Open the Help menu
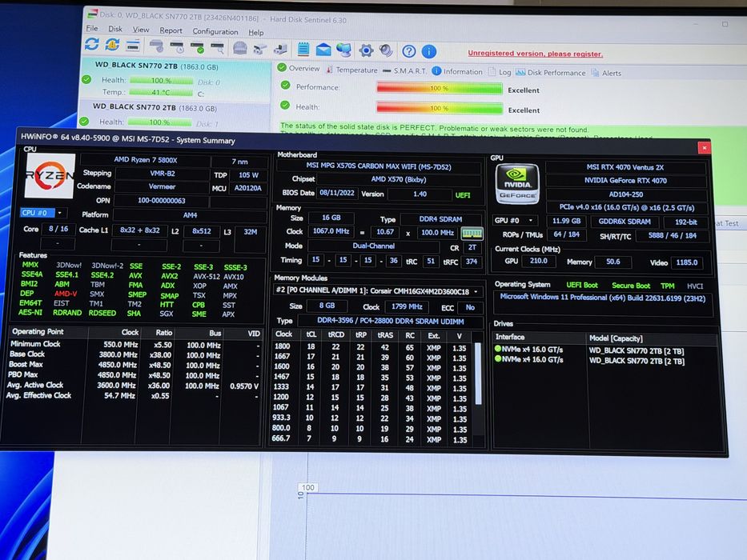 [x=256, y=32]
